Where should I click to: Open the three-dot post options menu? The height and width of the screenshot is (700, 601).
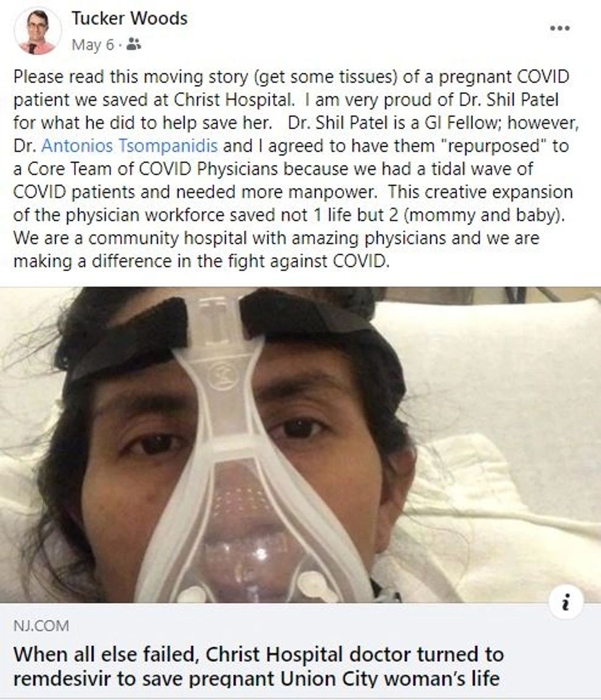pyautogui.click(x=559, y=28)
